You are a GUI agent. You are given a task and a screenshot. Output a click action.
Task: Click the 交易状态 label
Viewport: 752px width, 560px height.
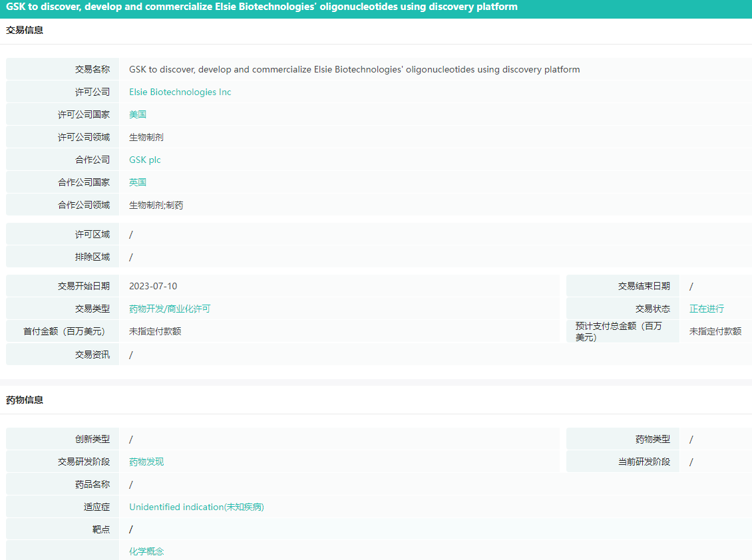point(652,309)
